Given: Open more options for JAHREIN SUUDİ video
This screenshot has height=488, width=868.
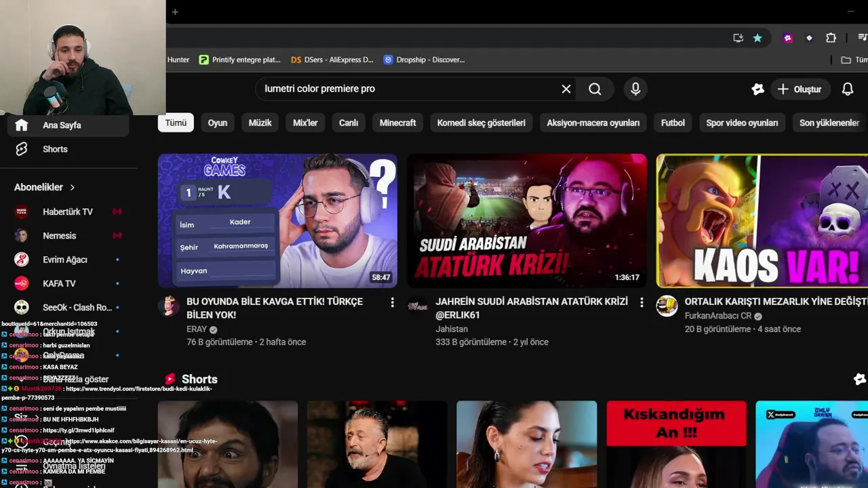Looking at the screenshot, I should click(642, 303).
